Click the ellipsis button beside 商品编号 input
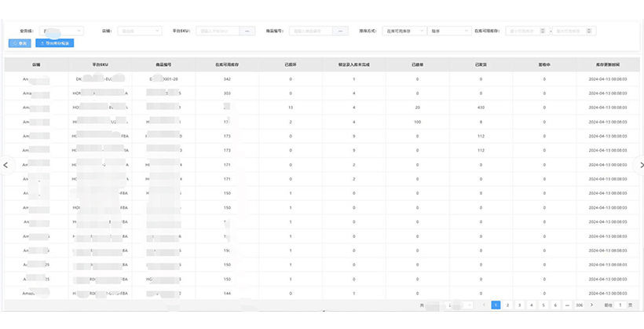Viewport: 644px width, 329px height. coord(341,31)
